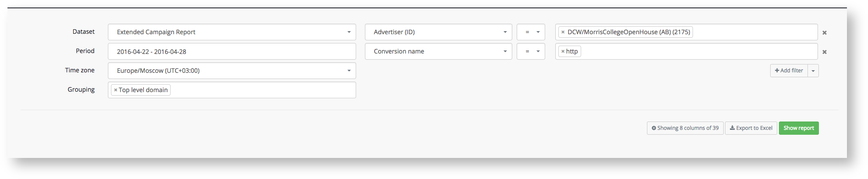The image size is (868, 179).
Task: Remove DCW/MorrisCollegeOpenHouse tag from filter
Action: (x=563, y=32)
